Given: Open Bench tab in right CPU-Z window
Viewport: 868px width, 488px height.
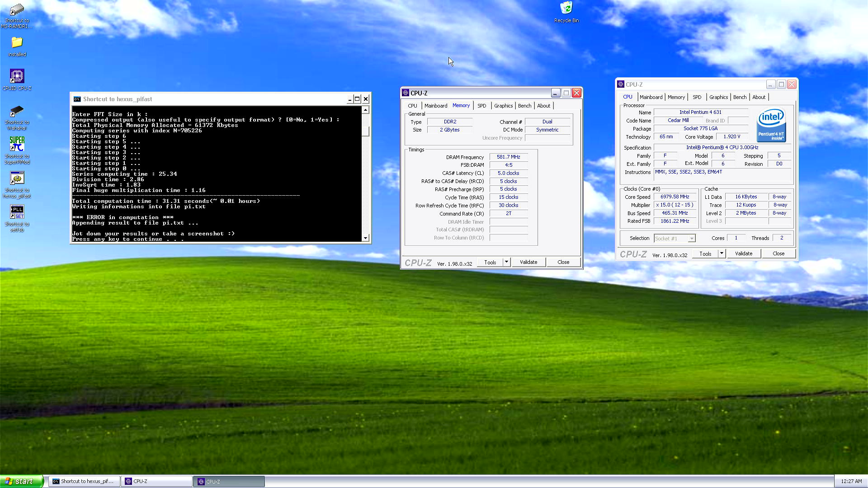Looking at the screenshot, I should (740, 97).
